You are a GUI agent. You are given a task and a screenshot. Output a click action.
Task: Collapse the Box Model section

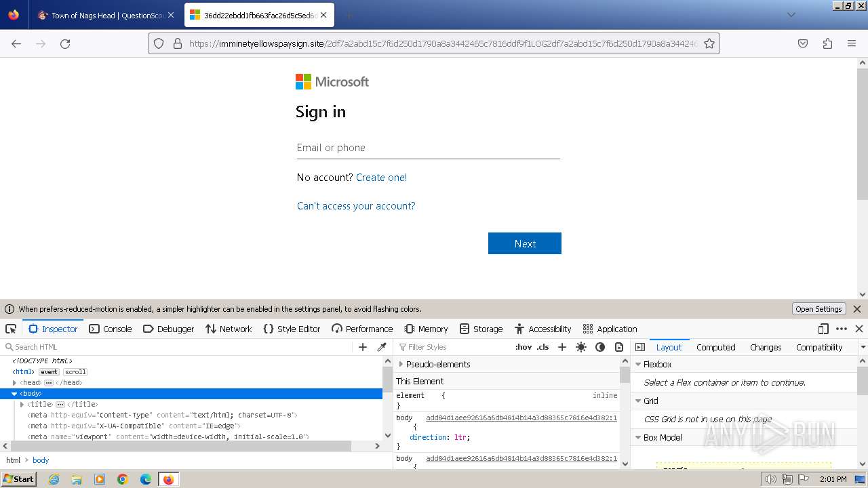(638, 437)
